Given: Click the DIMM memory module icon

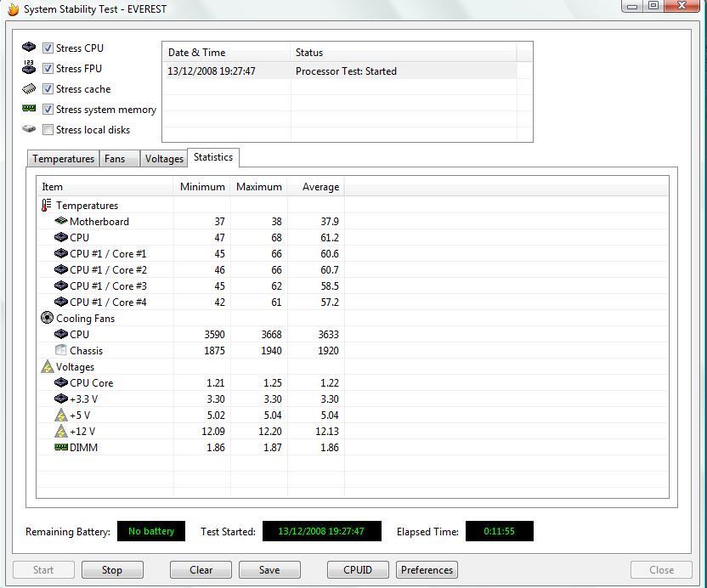Looking at the screenshot, I should [x=61, y=447].
